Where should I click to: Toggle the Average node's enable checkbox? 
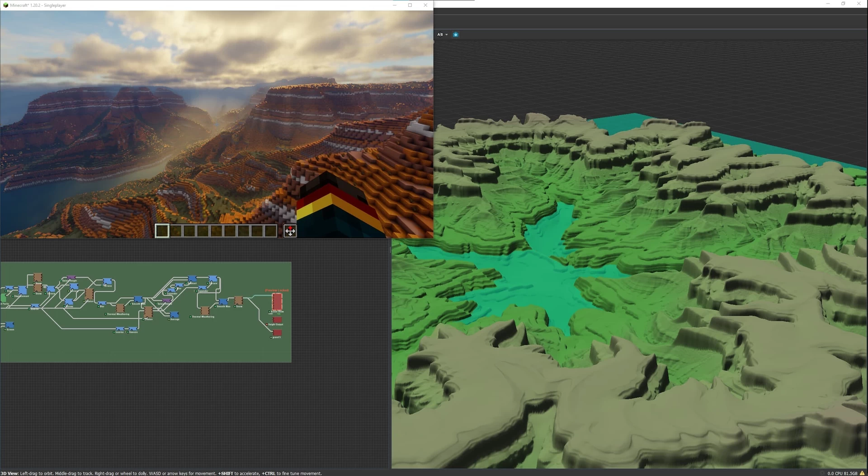coord(169,319)
